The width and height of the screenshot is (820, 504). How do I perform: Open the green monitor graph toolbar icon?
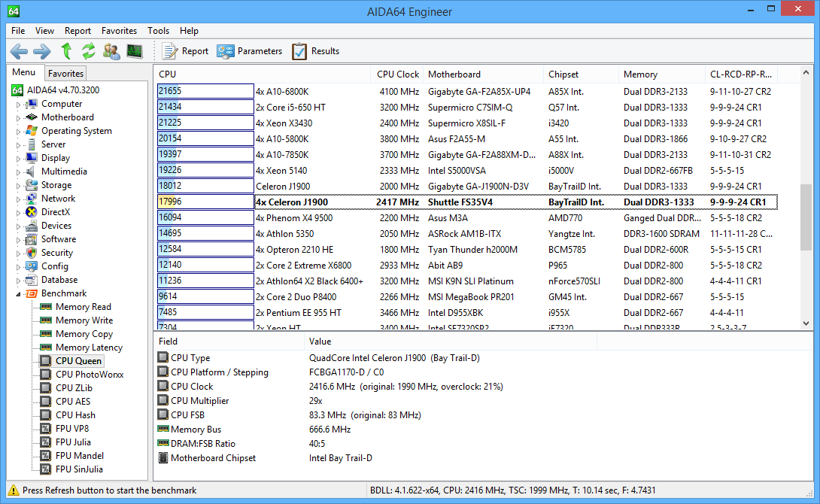coord(135,51)
